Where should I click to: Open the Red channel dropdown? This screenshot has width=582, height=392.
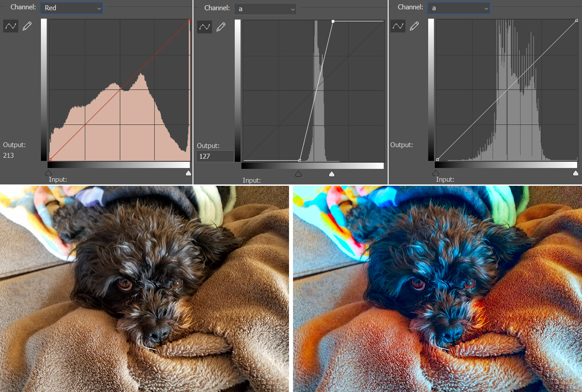click(x=71, y=8)
